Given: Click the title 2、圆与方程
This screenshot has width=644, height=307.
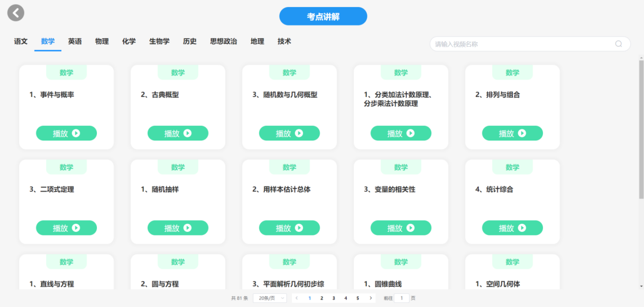Looking at the screenshot, I should tap(160, 284).
